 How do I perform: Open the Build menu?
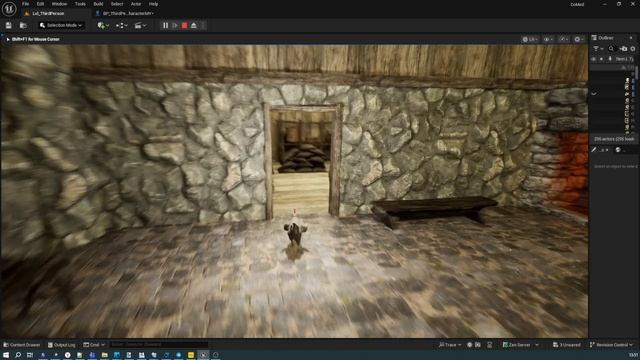click(98, 4)
